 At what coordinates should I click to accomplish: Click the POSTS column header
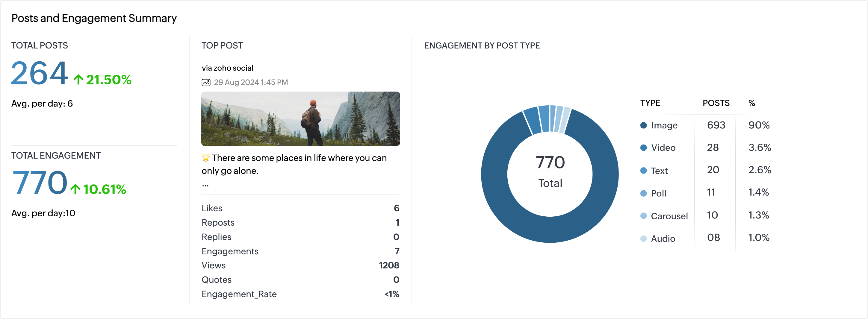pos(716,103)
